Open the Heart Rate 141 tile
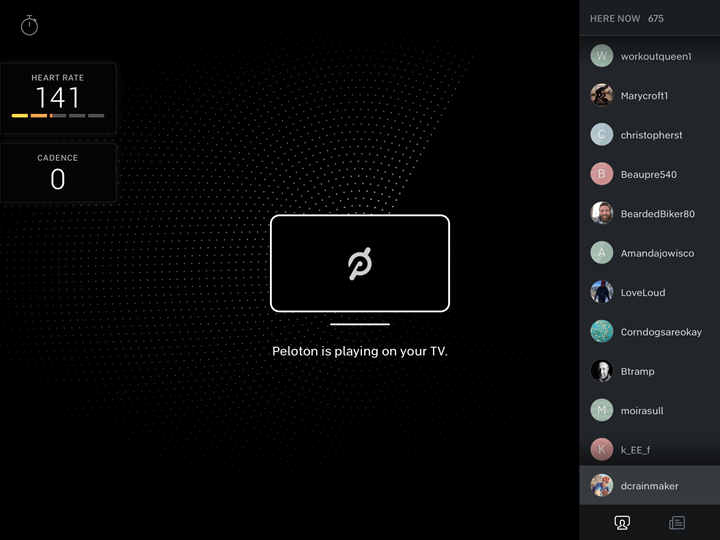Viewport: 720px width, 540px height. pyautogui.click(x=58, y=98)
